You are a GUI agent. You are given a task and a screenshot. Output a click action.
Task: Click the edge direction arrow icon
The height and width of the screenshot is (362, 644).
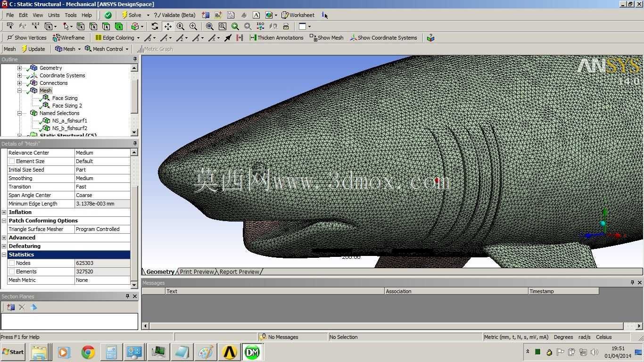[x=228, y=38]
